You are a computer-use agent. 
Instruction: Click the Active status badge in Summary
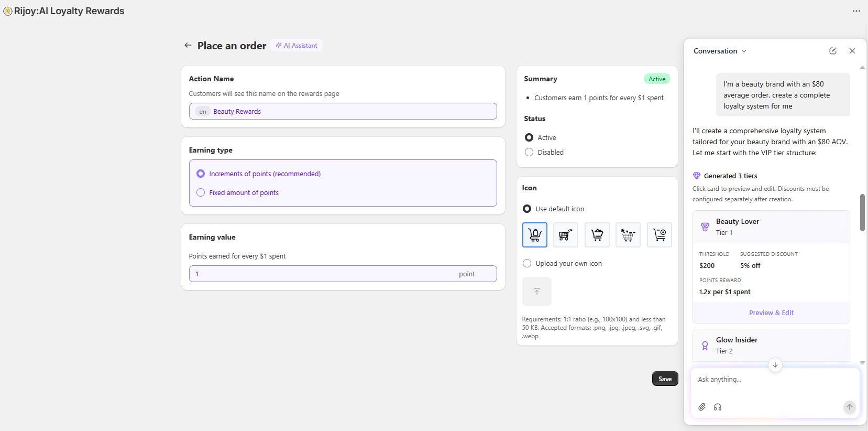[x=657, y=79]
